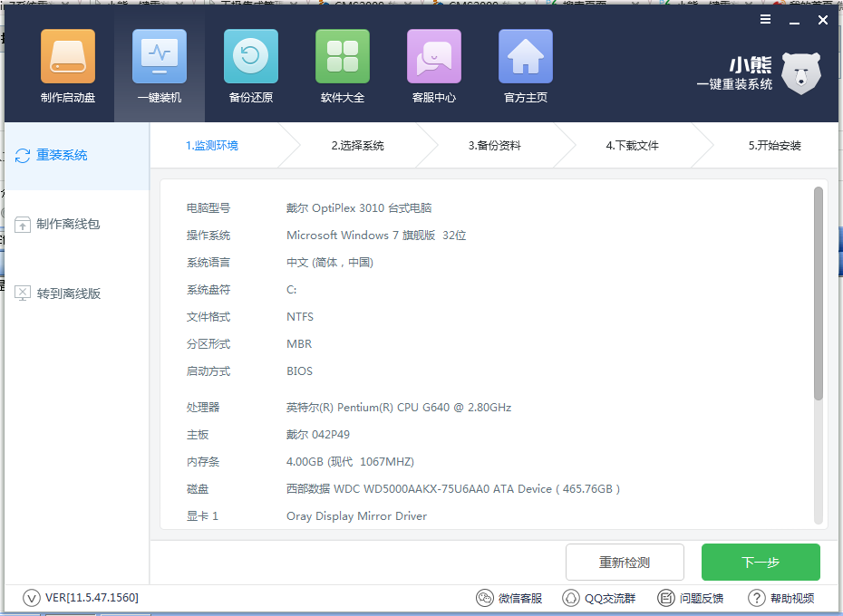Click the green 下一步 button
The image size is (843, 616).
click(761, 563)
